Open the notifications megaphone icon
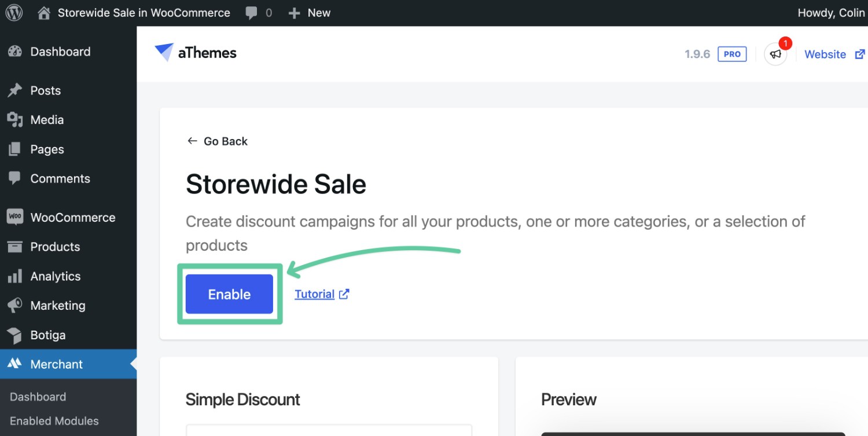The height and width of the screenshot is (436, 868). 775,54
